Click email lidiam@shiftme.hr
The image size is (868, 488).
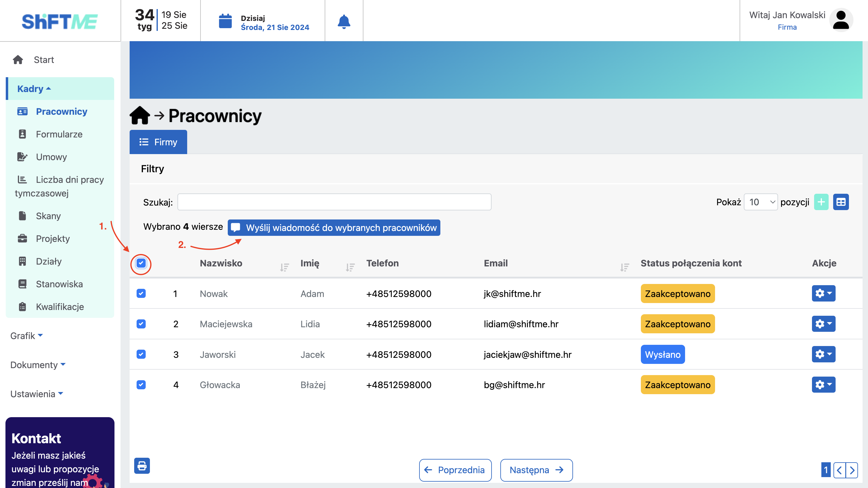point(521,324)
